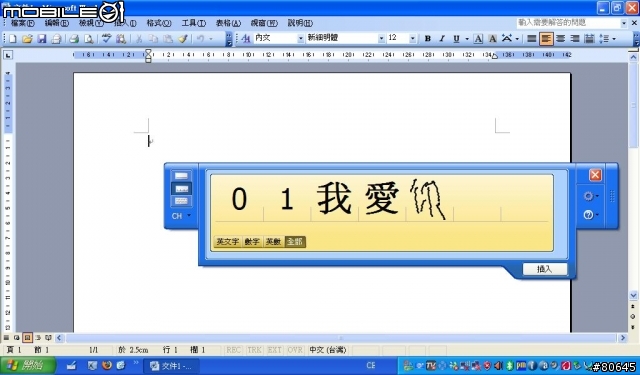Expand undo history dropdown arrow

211,39
